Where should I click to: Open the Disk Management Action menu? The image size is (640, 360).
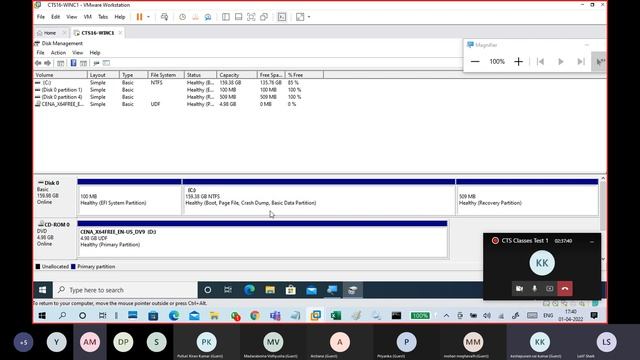[58, 53]
